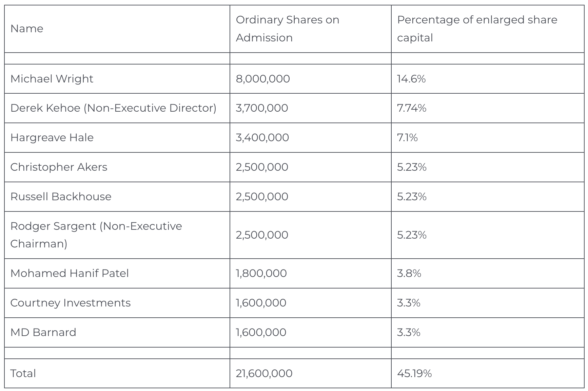Select the 3,700,000 shares cell
This screenshot has height=391, width=588.
click(262, 108)
